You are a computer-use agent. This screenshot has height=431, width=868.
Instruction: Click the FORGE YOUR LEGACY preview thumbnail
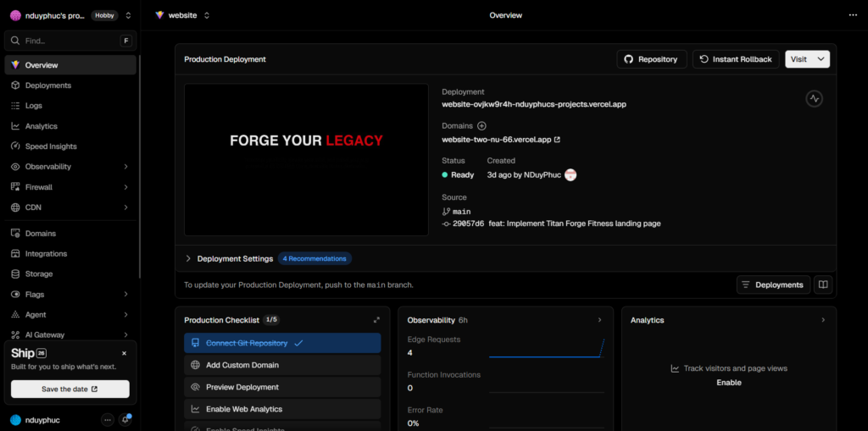coord(306,159)
